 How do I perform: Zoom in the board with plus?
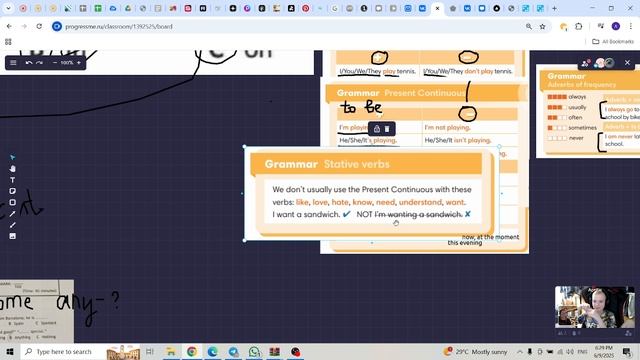pyautogui.click(x=79, y=62)
